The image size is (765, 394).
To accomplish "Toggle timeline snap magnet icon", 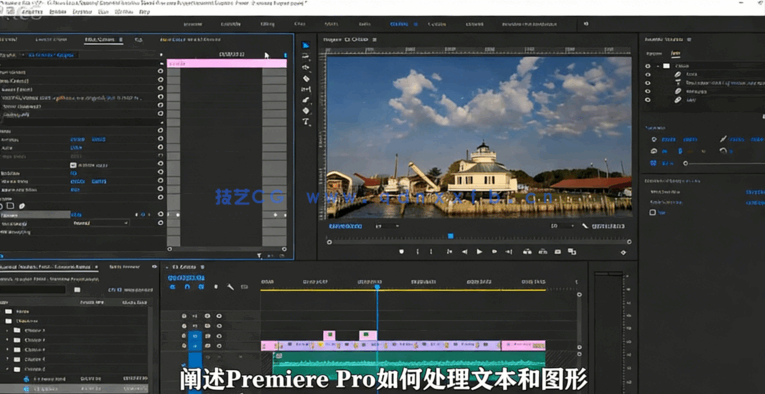I will 187,287.
